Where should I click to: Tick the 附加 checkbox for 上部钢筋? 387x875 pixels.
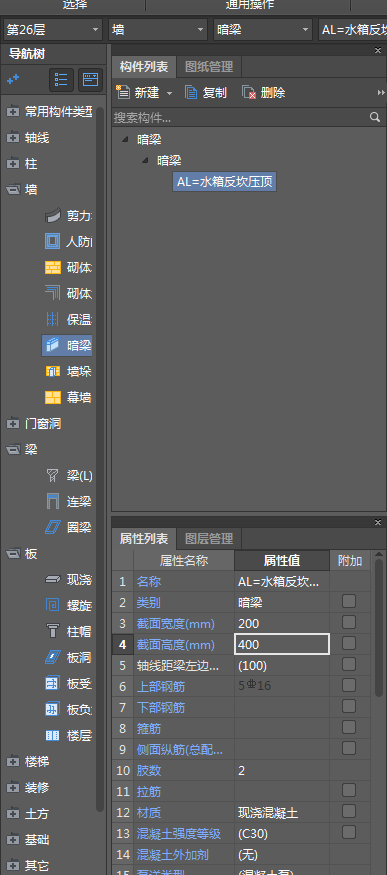pyautogui.click(x=349, y=685)
